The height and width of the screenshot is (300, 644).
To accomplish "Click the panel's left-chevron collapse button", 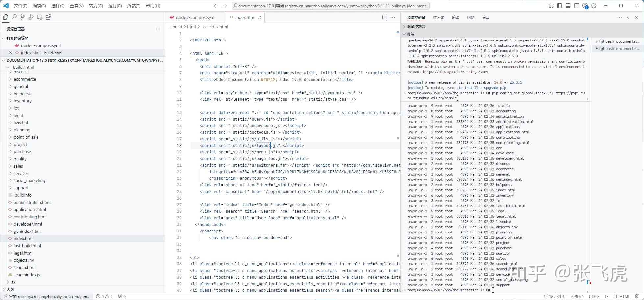I will point(628,17).
